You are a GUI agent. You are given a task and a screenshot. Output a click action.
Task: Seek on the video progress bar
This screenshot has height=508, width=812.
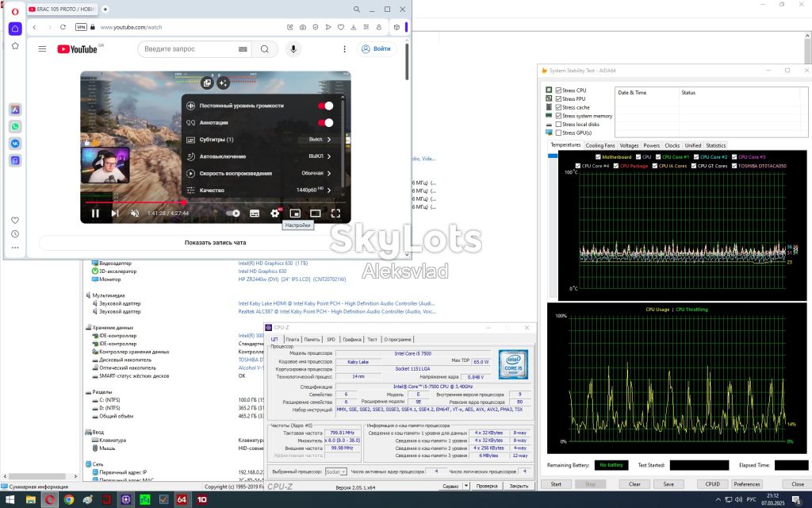tap(216, 202)
